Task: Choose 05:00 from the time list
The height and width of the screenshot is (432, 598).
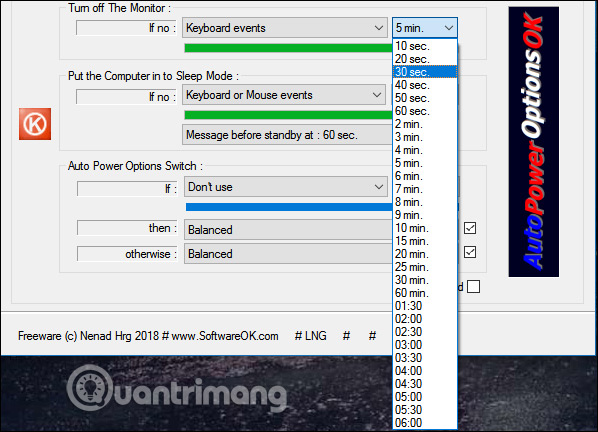Action: pos(425,397)
